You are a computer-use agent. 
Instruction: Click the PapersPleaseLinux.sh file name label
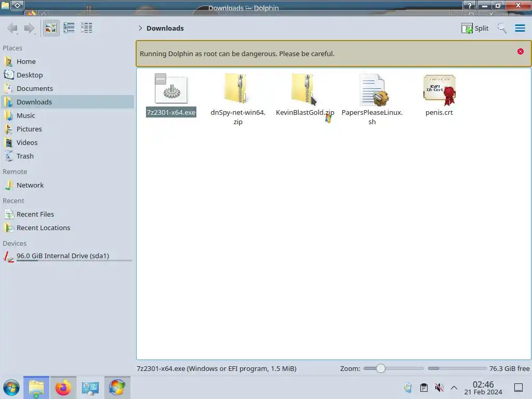click(x=372, y=117)
